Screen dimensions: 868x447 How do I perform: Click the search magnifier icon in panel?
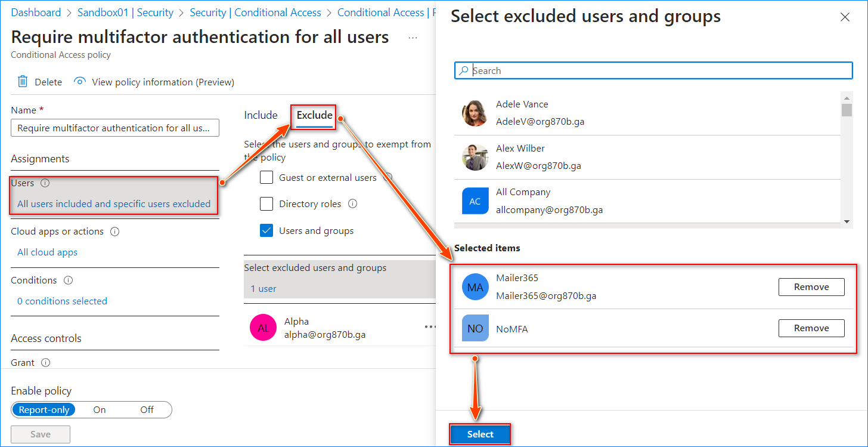point(463,70)
